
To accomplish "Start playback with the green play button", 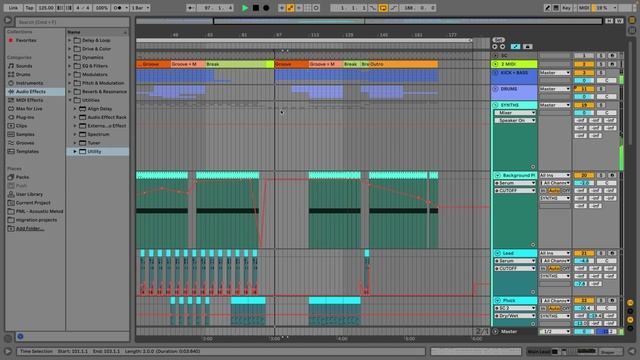I will (x=245, y=8).
